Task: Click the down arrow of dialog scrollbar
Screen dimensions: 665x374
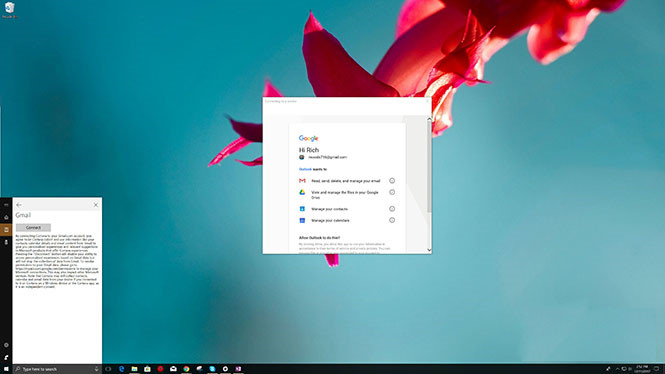Action: coord(429,250)
